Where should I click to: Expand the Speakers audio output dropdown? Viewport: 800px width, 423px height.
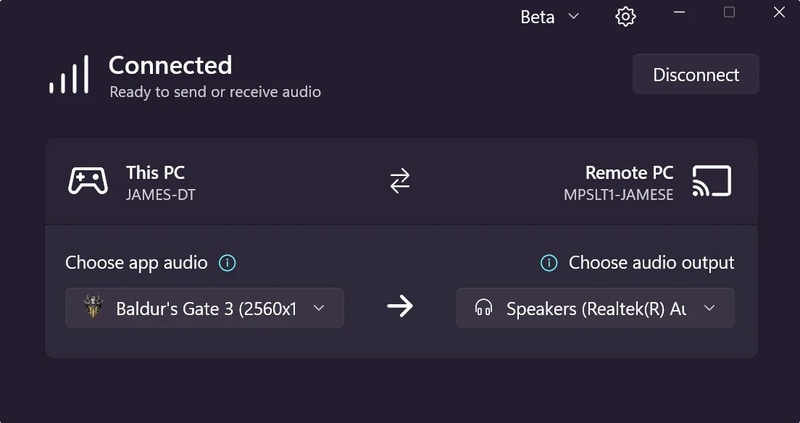pos(709,308)
